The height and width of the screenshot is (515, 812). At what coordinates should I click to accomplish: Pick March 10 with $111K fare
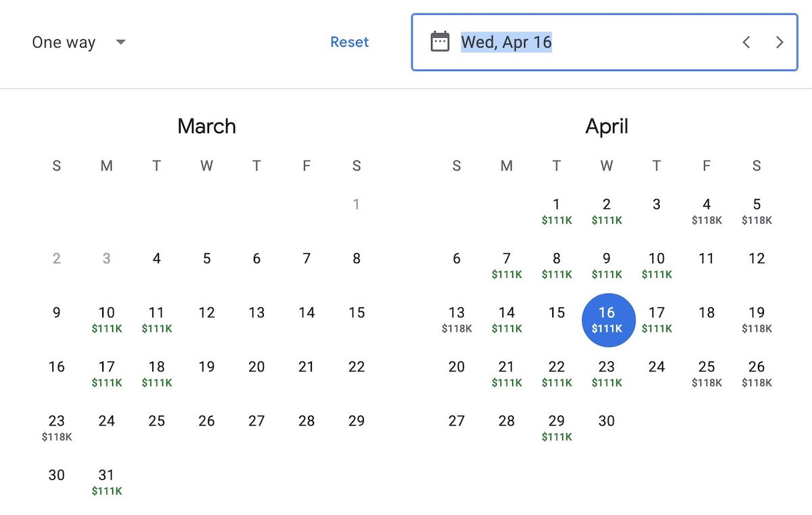[x=106, y=319]
